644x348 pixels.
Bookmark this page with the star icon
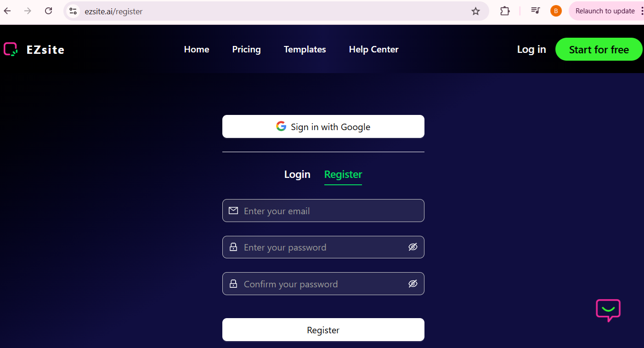475,11
